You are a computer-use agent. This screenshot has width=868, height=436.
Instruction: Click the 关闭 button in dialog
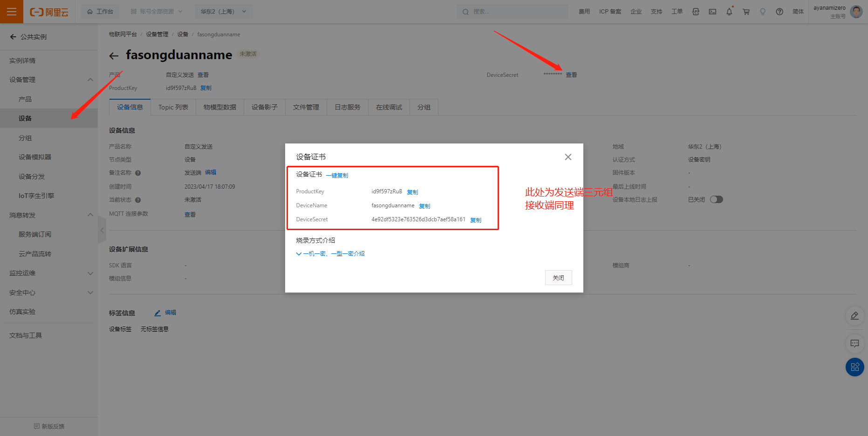558,278
